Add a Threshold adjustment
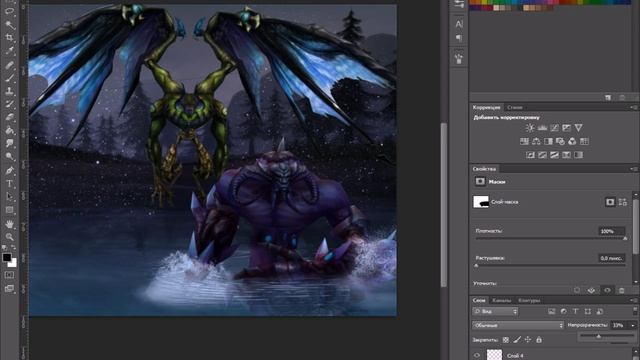Screen dimensions: 640x360 [554, 155]
